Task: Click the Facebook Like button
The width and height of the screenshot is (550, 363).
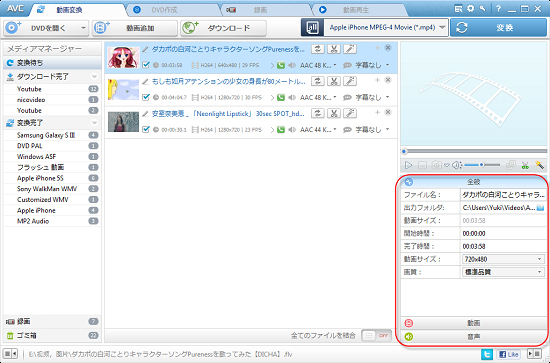Action: (x=508, y=354)
